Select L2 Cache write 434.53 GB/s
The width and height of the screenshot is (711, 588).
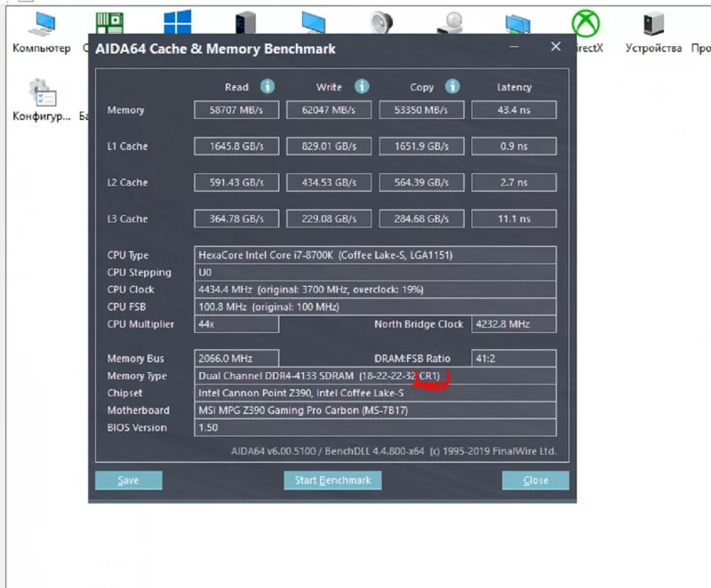click(329, 183)
